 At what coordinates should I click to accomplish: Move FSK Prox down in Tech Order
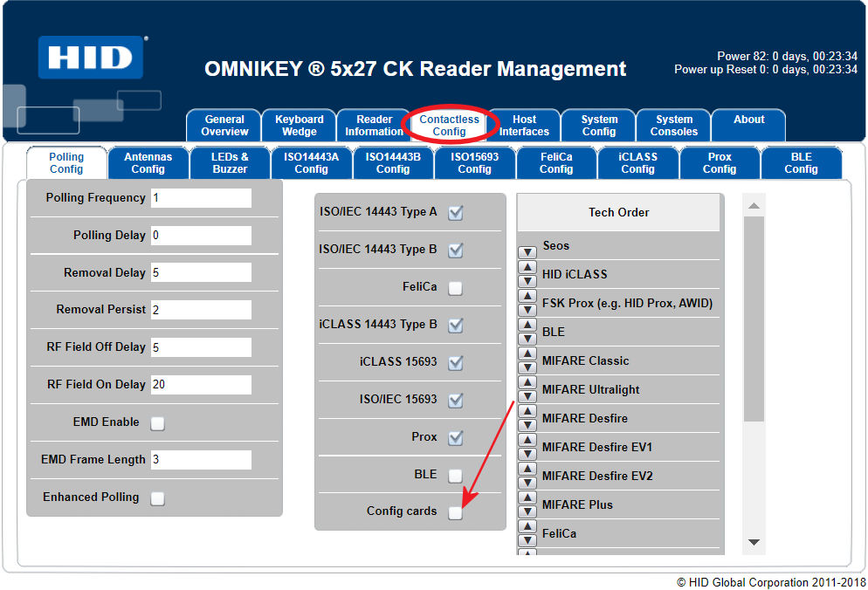[527, 310]
